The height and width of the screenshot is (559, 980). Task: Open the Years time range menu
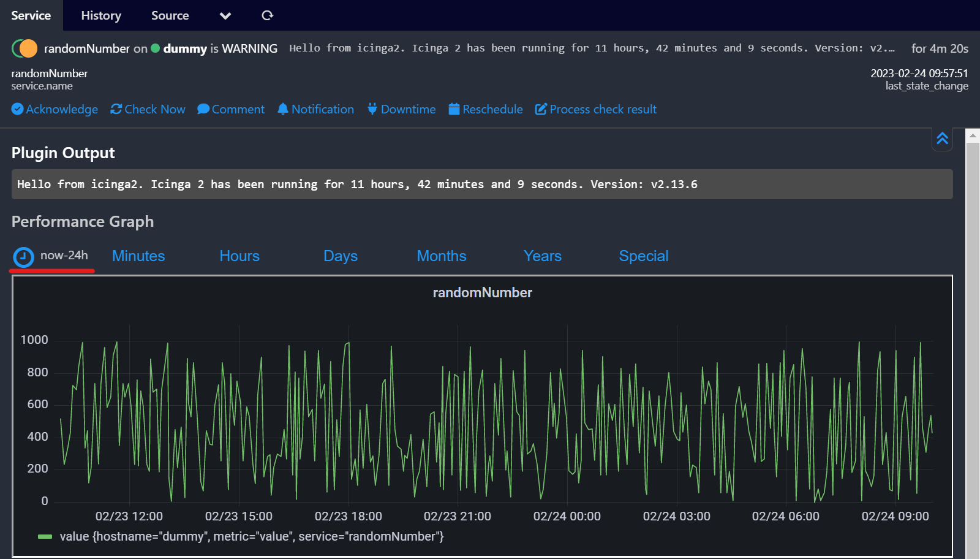coord(543,256)
